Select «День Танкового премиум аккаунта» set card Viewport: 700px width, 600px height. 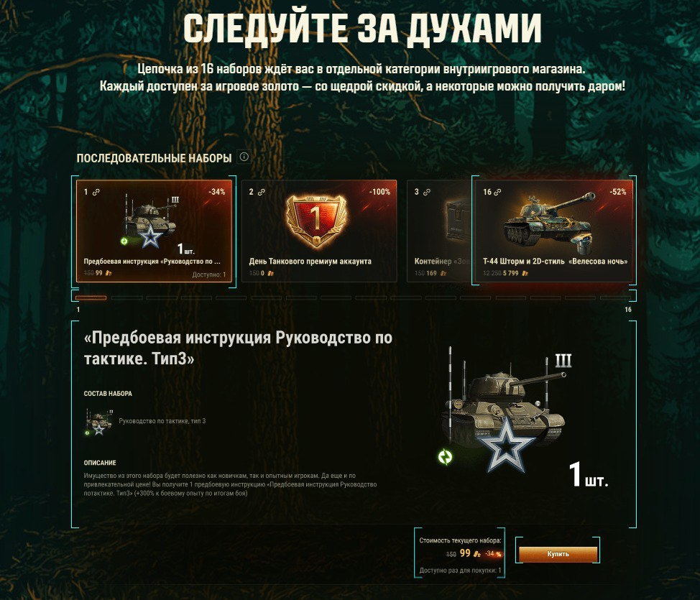coord(319,231)
